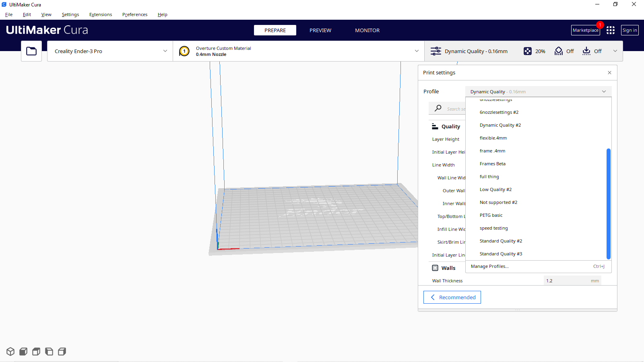The height and width of the screenshot is (362, 644).
Task: Collapse the print setup panel with its chevron
Action: coord(615,51)
